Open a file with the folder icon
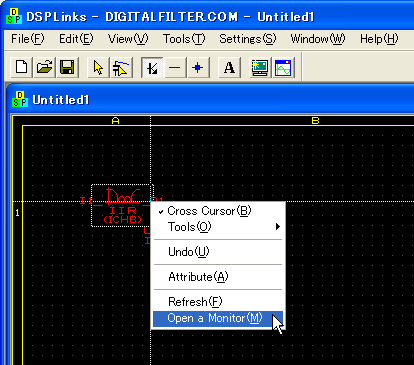This screenshot has width=414, height=365. (x=45, y=67)
